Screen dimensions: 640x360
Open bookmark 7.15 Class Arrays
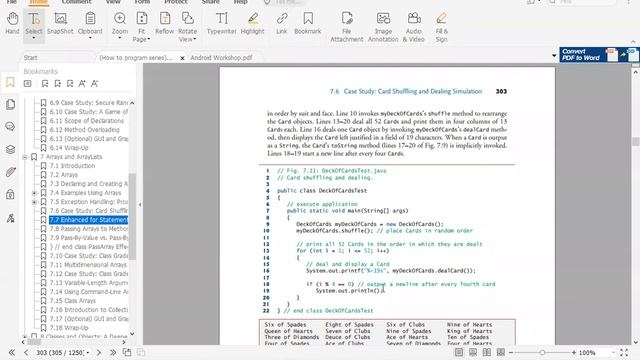[73, 300]
